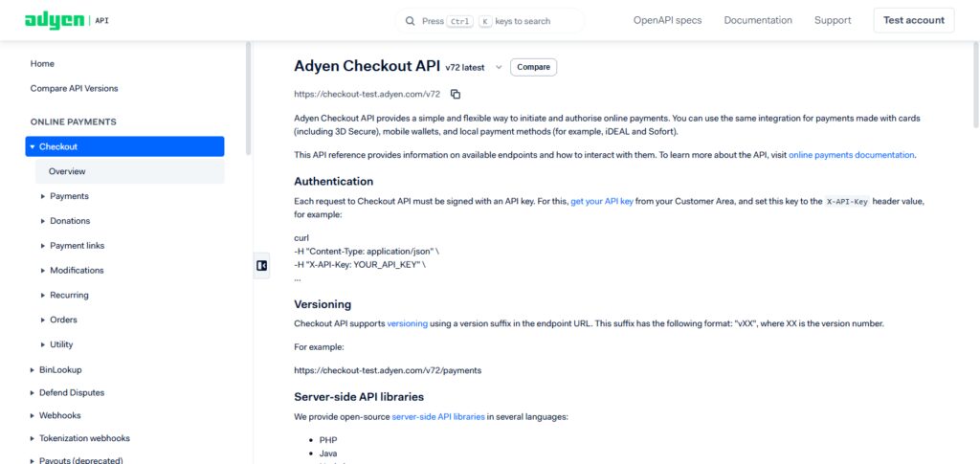Click the https://checkout-test.adyen.com/v72/payments example URL
This screenshot has height=464, width=980.
[388, 370]
